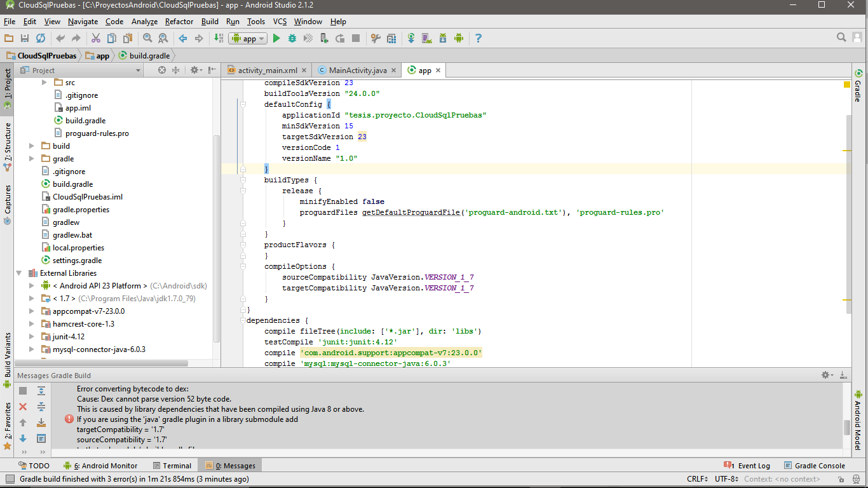Screen dimensions: 868x488
Task: Click the vertical scrollbar in Messages panel
Action: pos(846,427)
